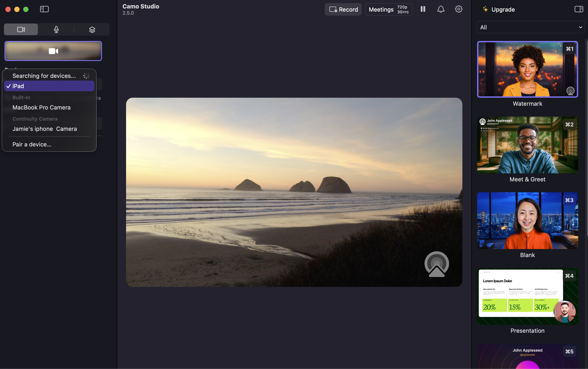Select Jamie's iphone Camera

pyautogui.click(x=45, y=129)
